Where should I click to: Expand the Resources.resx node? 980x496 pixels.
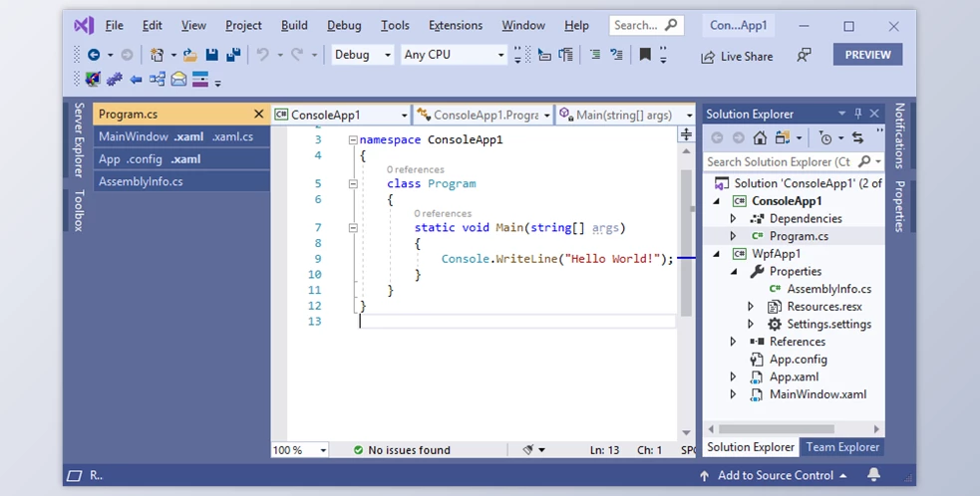coord(752,307)
